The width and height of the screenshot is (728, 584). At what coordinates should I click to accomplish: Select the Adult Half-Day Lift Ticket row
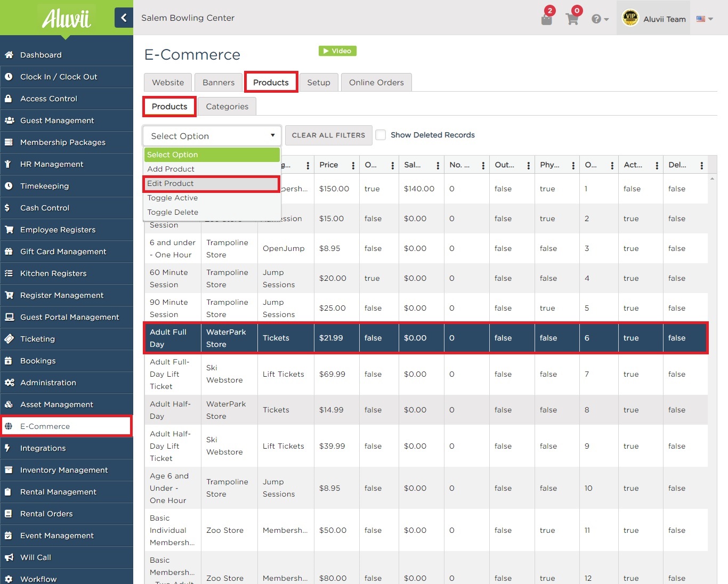click(426, 446)
